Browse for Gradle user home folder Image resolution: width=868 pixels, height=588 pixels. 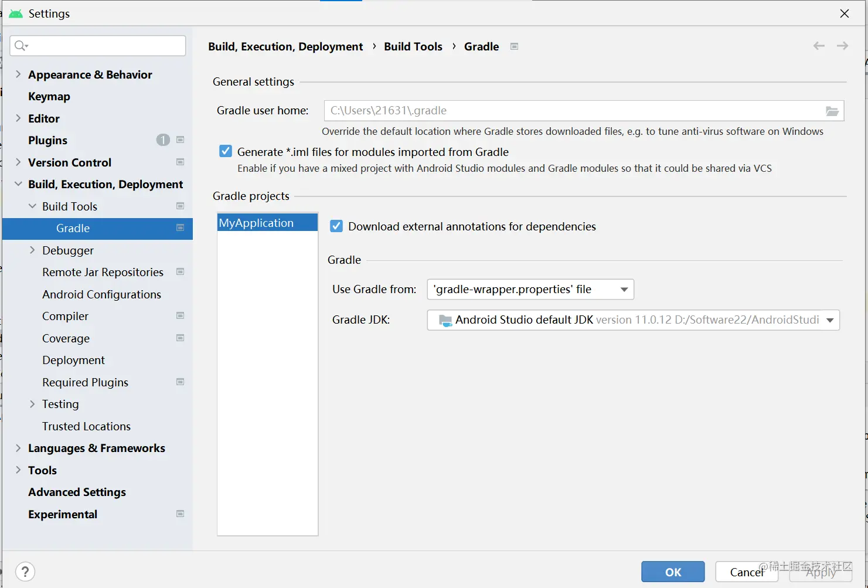tap(832, 111)
